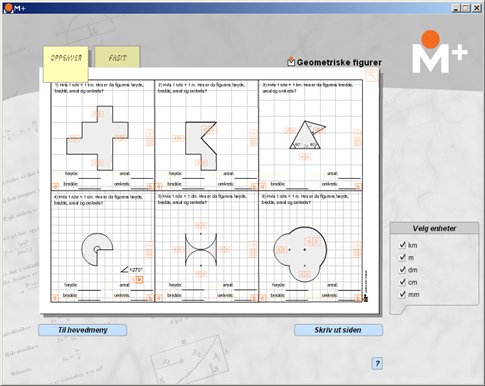Click arrow pair at bottom of task 2 polygon
Image resolution: width=485 pixels, height=386 pixels.
(201, 163)
